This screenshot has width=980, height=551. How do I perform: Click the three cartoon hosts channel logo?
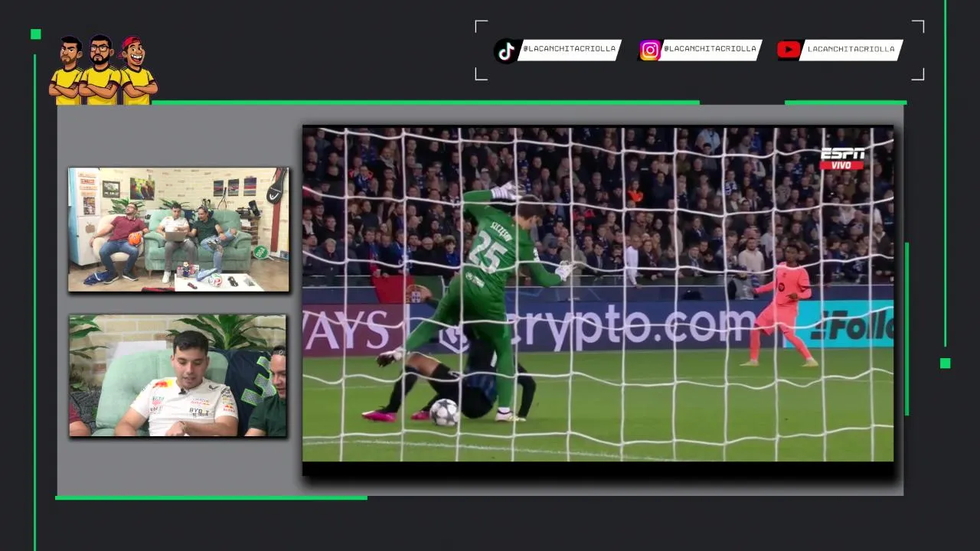coord(103,70)
